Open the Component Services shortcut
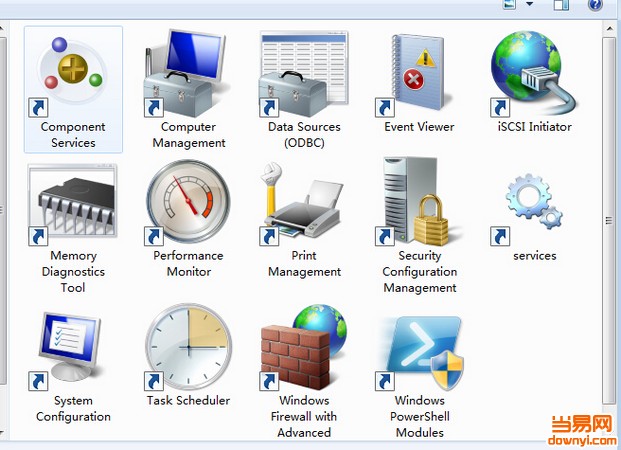Screen dimensions: 621x450 73,89
